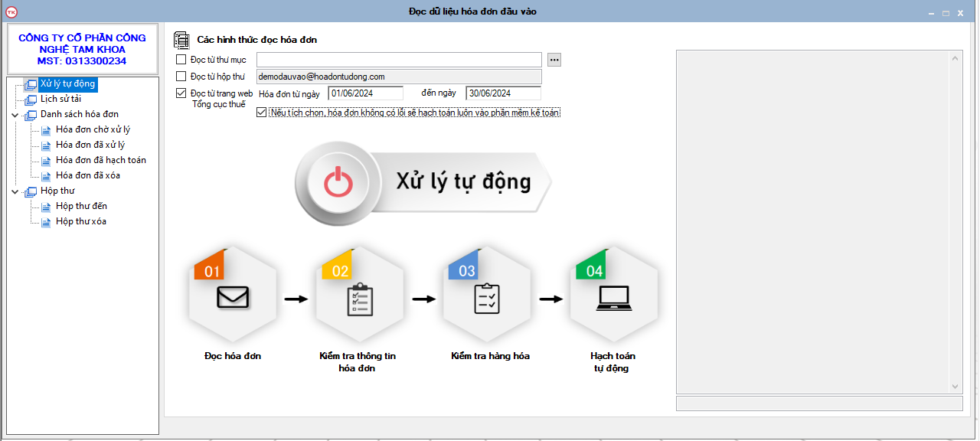Click the TK logo in the title bar
The width and height of the screenshot is (980, 441).
11,11
